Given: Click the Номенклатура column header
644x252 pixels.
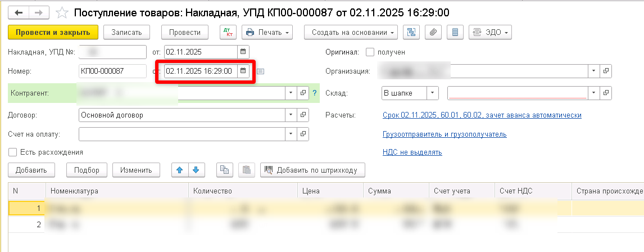Looking at the screenshot, I should click(117, 191).
